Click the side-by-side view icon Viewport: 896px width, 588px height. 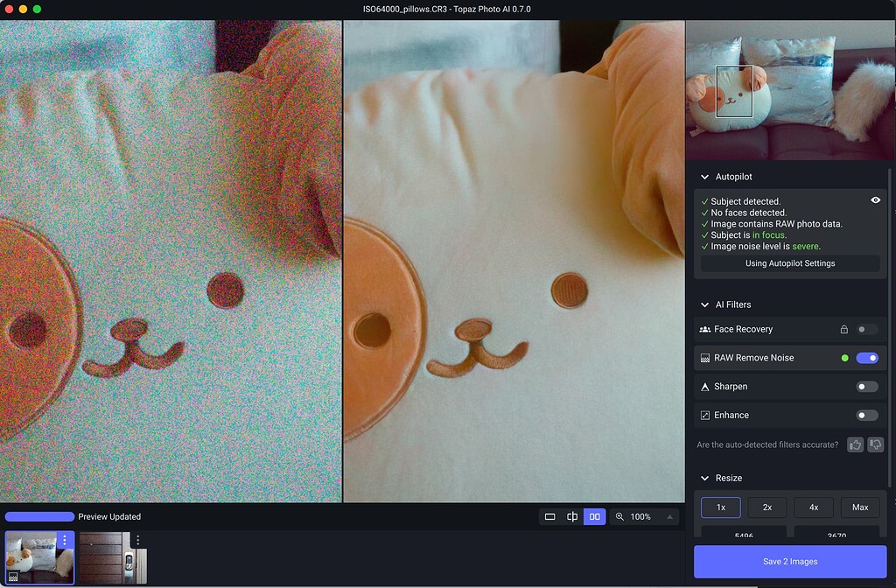tap(593, 516)
